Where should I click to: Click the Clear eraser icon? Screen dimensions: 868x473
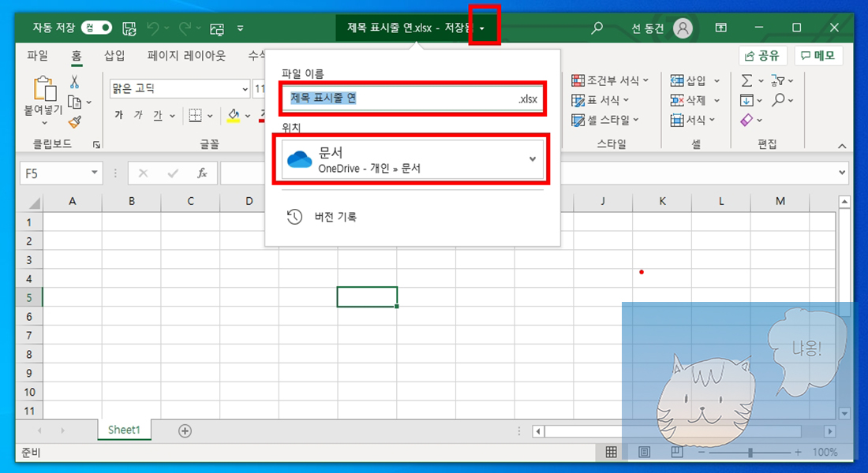746,120
